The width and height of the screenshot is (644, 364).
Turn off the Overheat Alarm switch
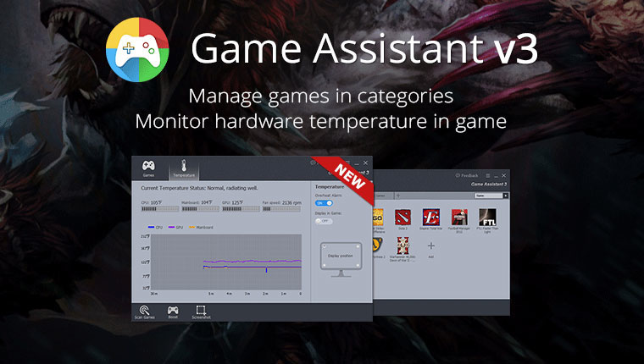click(324, 203)
